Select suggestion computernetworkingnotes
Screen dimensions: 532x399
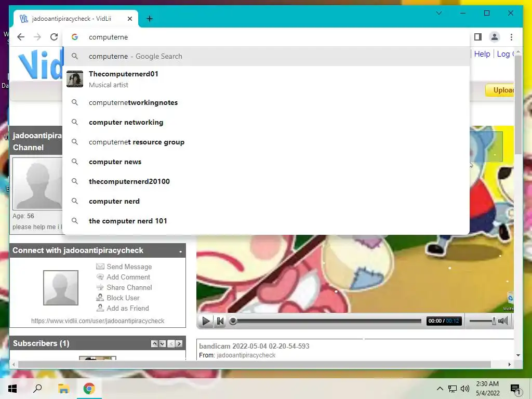coord(267,102)
